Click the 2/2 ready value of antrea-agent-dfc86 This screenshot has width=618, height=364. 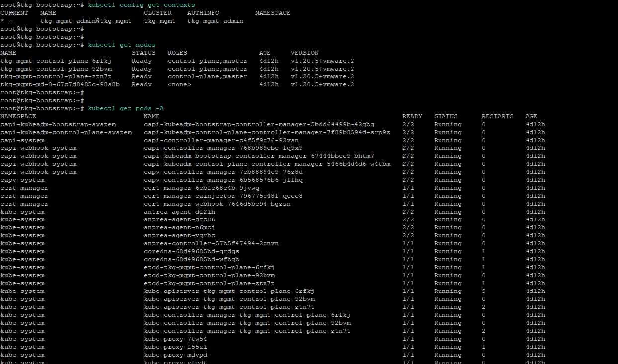[408, 219]
